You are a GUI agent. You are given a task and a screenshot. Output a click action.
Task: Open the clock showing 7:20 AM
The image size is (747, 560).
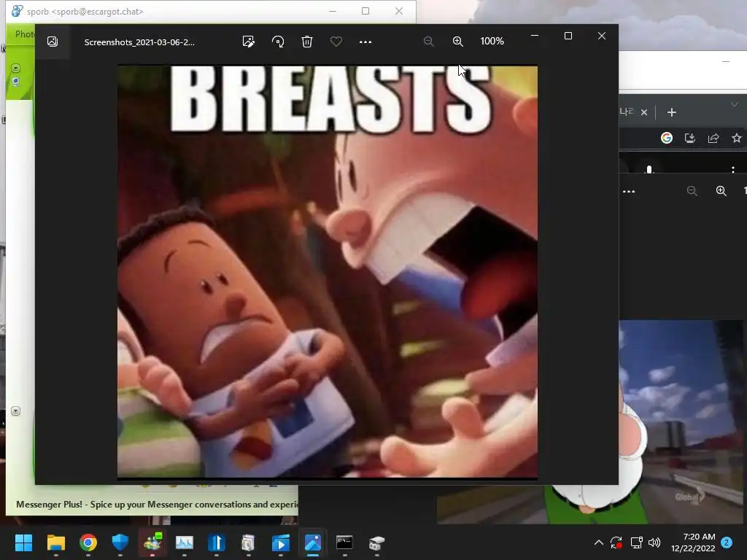click(693, 542)
